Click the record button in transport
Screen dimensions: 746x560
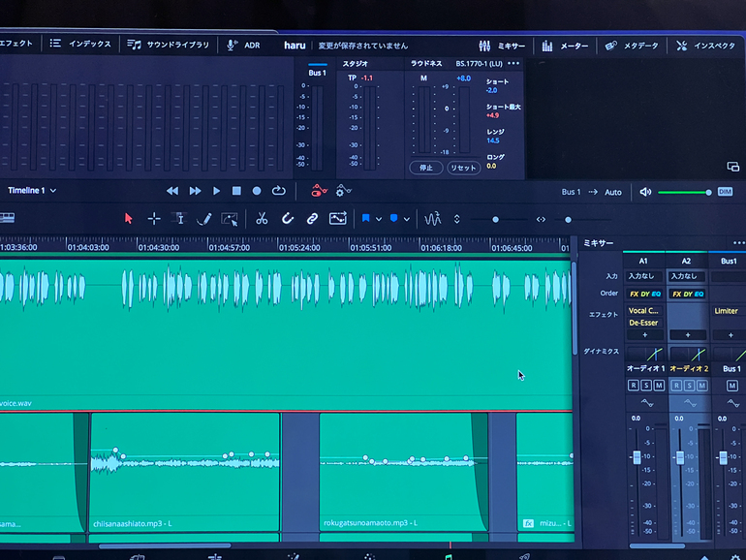point(257,191)
